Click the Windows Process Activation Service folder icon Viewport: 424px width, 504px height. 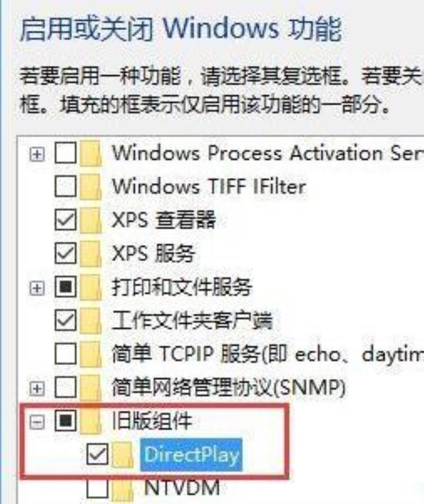coord(91,153)
